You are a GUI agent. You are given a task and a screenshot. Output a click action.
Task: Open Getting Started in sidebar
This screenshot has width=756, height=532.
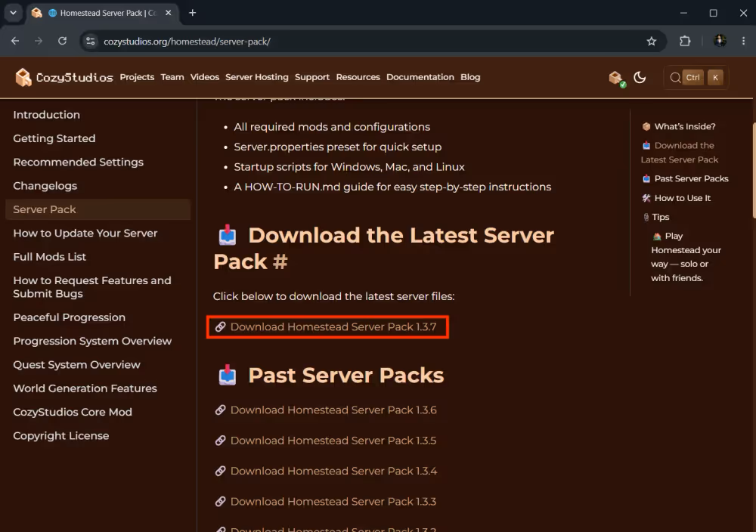[x=54, y=138]
